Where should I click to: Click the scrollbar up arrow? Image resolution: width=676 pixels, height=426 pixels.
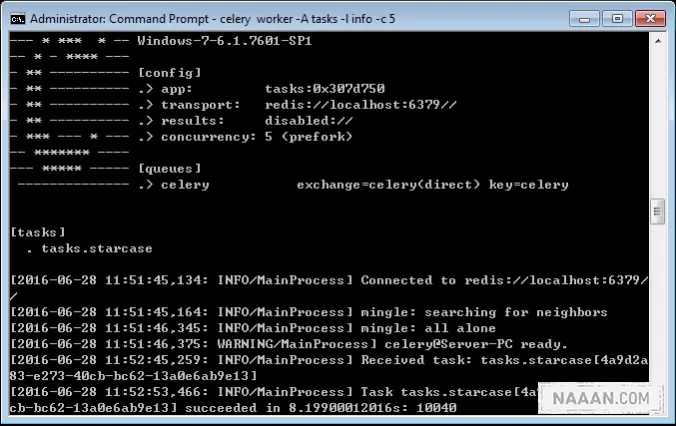(658, 41)
